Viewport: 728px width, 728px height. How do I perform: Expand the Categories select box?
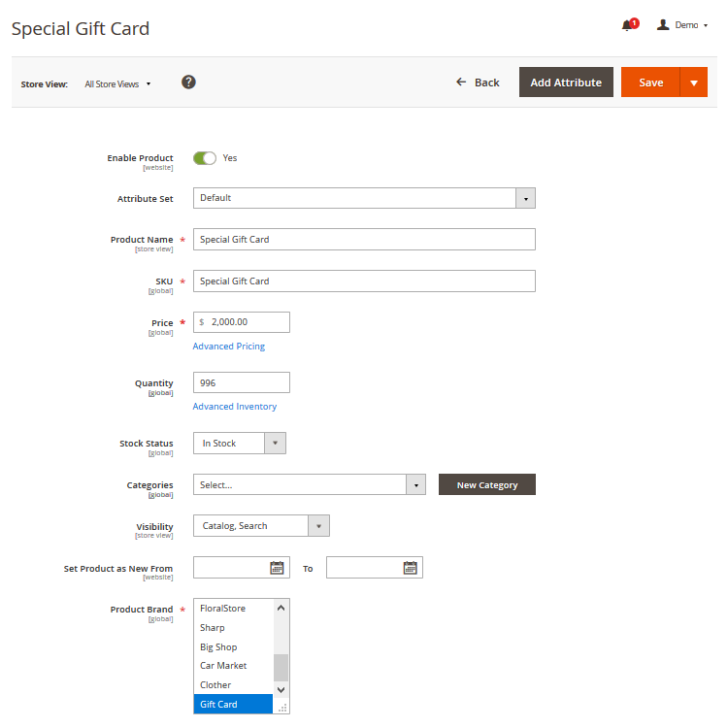click(415, 484)
